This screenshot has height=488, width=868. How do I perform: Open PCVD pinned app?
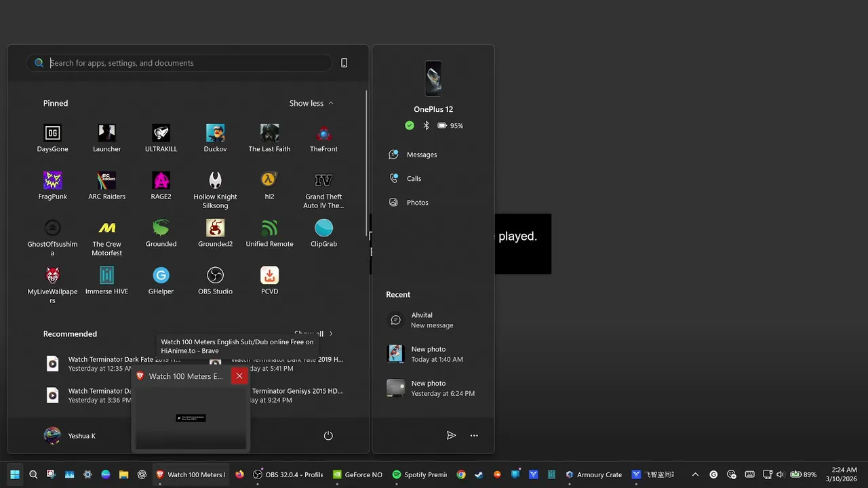[269, 281]
